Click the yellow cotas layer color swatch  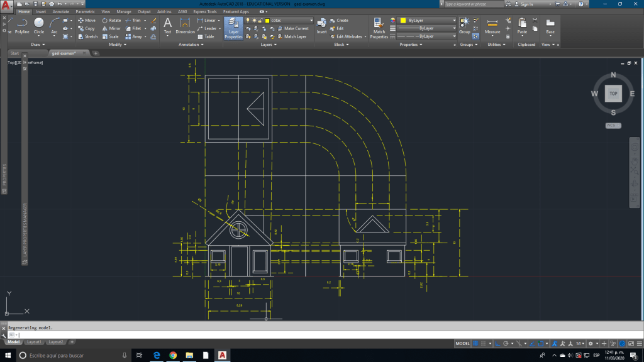267,20
